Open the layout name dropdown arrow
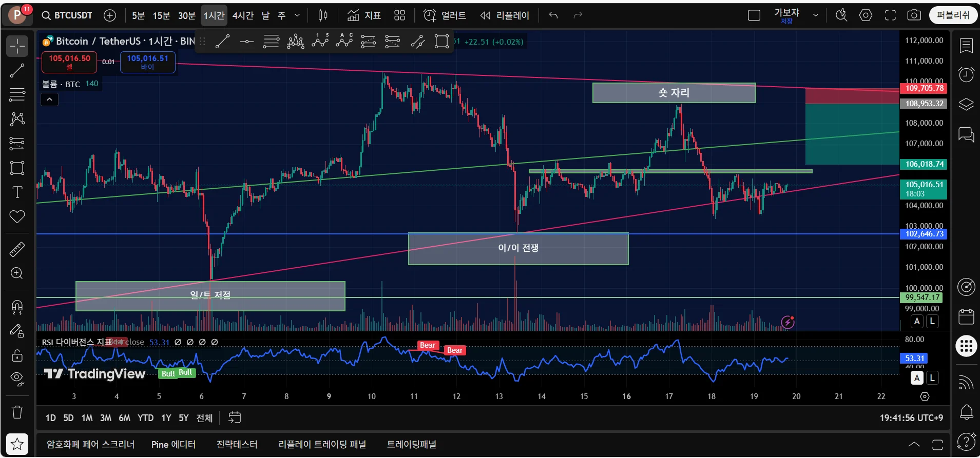The width and height of the screenshot is (980, 458). [815, 15]
